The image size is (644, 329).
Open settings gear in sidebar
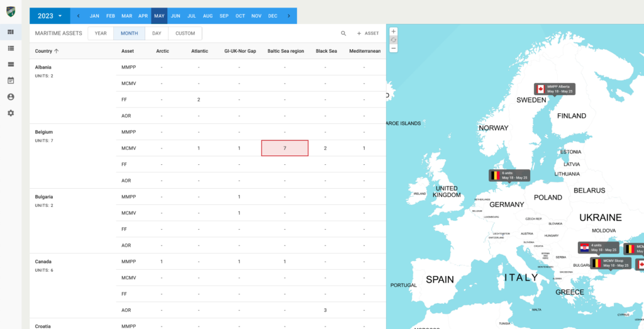[11, 113]
